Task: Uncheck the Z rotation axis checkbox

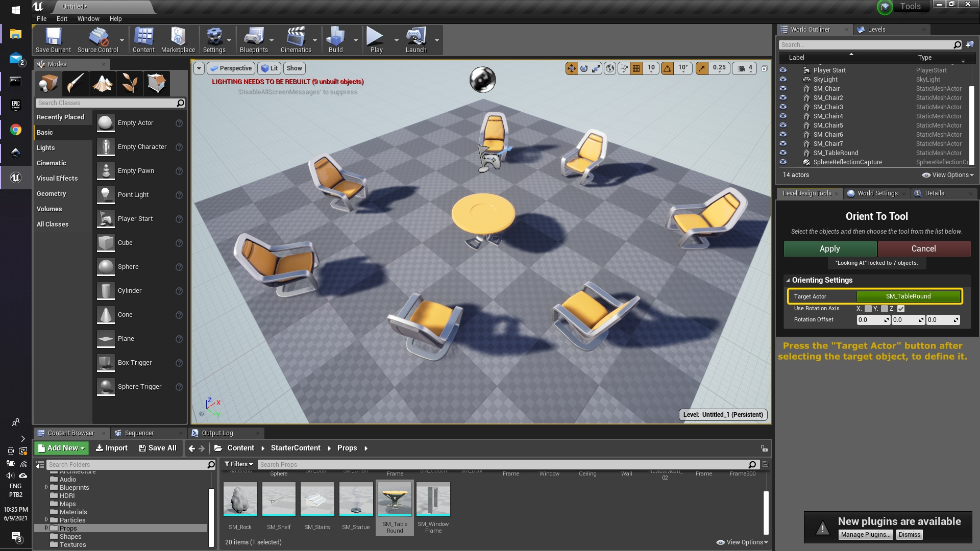Action: (x=900, y=309)
